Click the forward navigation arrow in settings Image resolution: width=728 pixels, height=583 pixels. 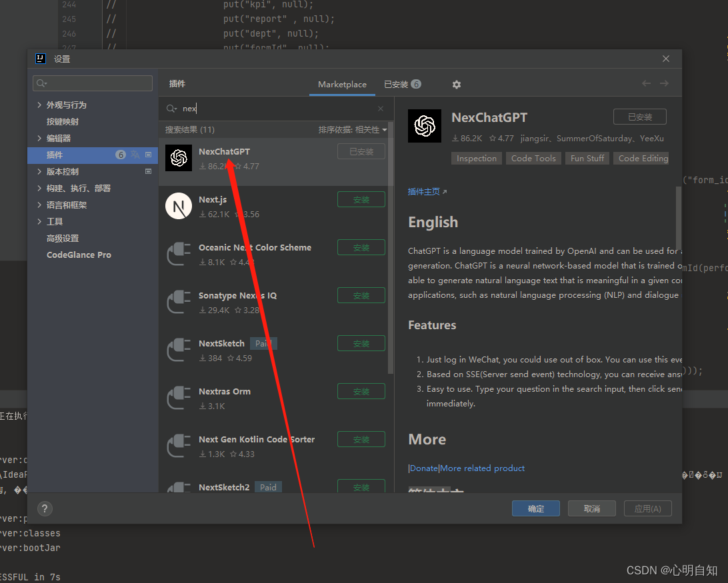[663, 83]
